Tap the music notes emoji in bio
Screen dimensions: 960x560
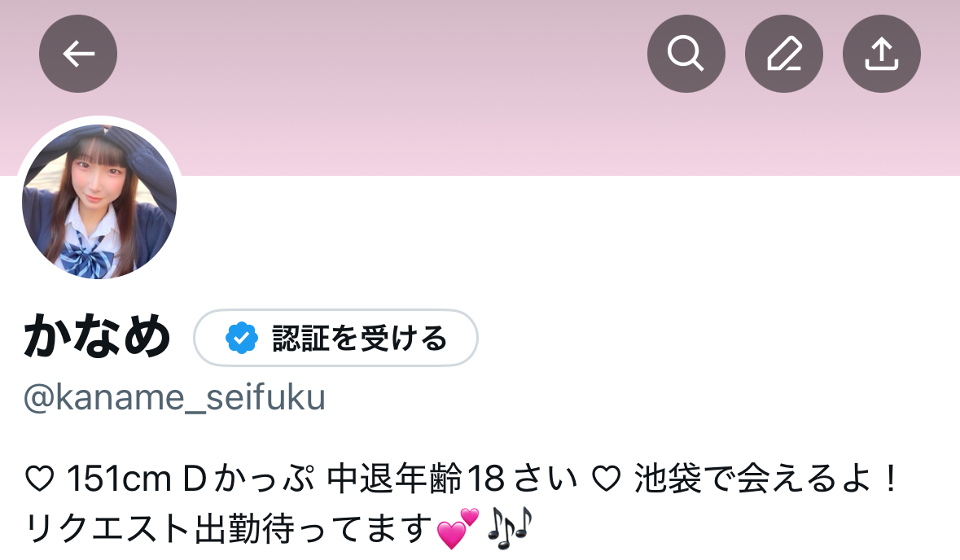(x=510, y=528)
